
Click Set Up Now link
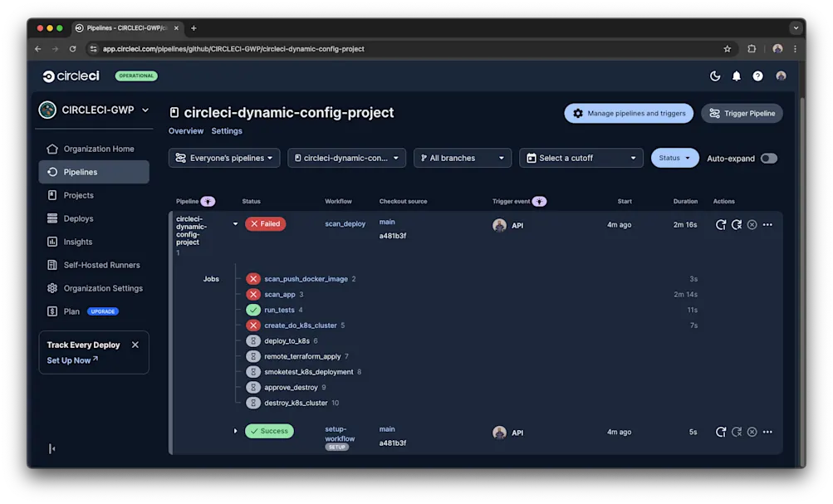click(x=72, y=360)
